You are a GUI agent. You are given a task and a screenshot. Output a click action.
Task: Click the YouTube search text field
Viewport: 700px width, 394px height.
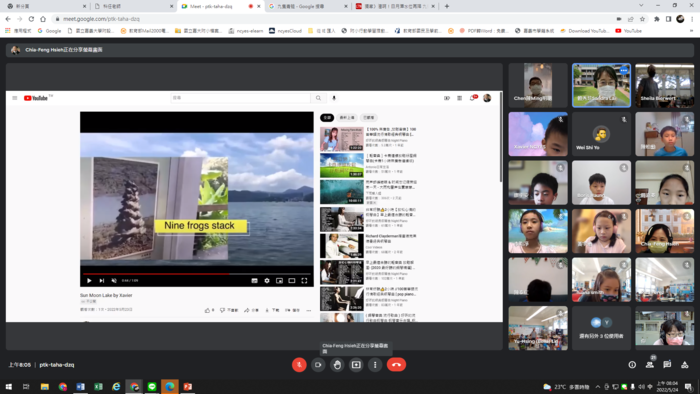coord(241,98)
